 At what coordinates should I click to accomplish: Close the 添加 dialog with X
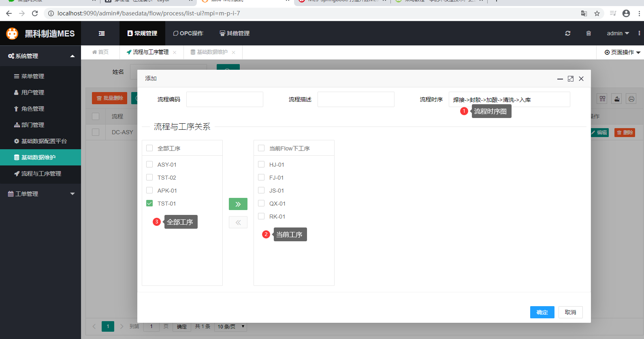pyautogui.click(x=581, y=79)
